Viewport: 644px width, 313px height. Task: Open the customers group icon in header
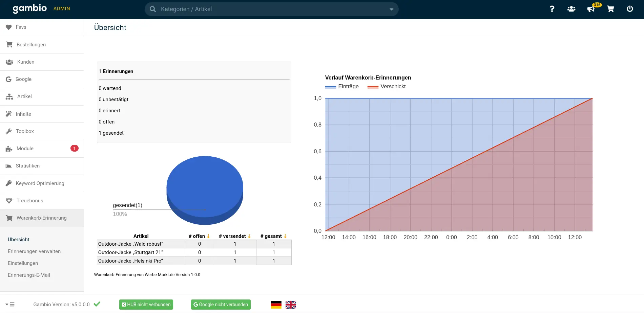(571, 9)
